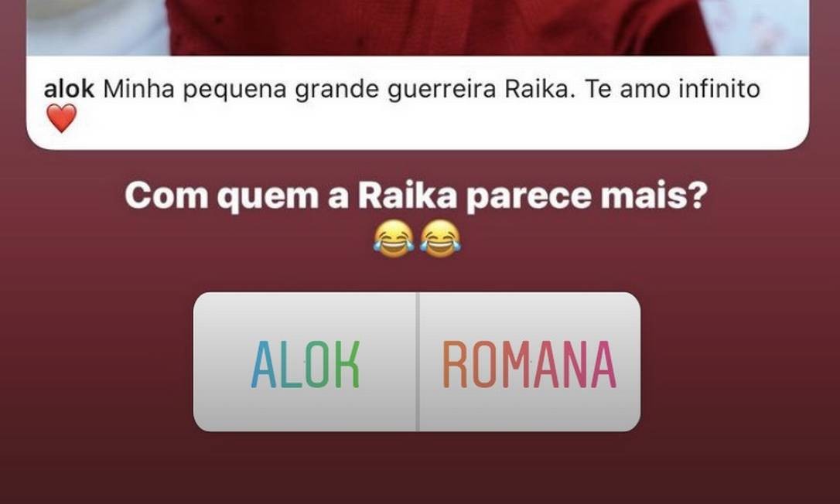Tap the 'Te amo infinito' caption text
Screen dimensions: 840x504
tap(672, 89)
